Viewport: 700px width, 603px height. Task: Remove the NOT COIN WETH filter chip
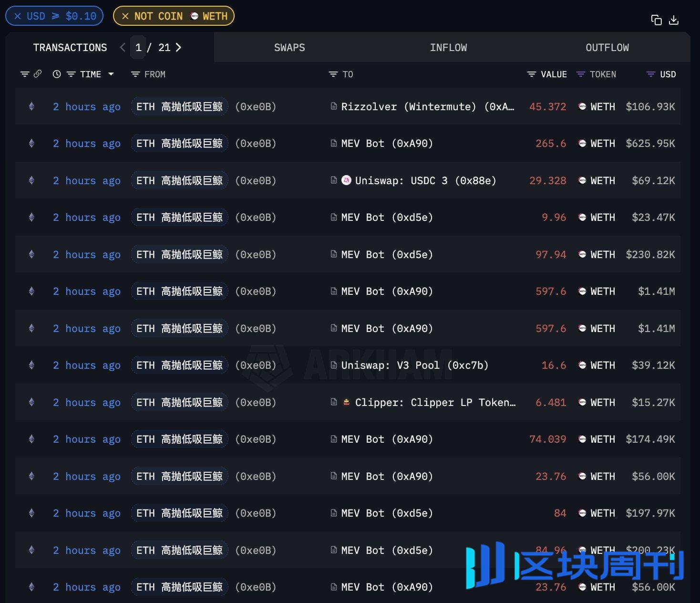125,16
